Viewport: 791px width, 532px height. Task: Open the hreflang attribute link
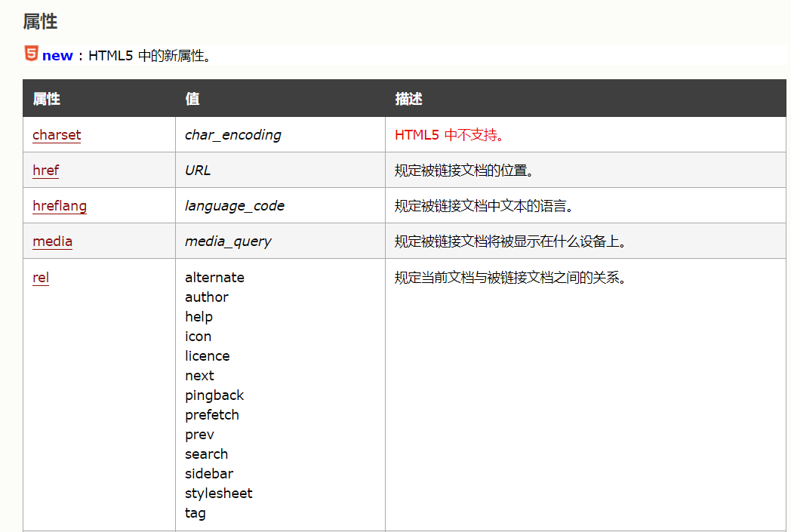click(59, 205)
